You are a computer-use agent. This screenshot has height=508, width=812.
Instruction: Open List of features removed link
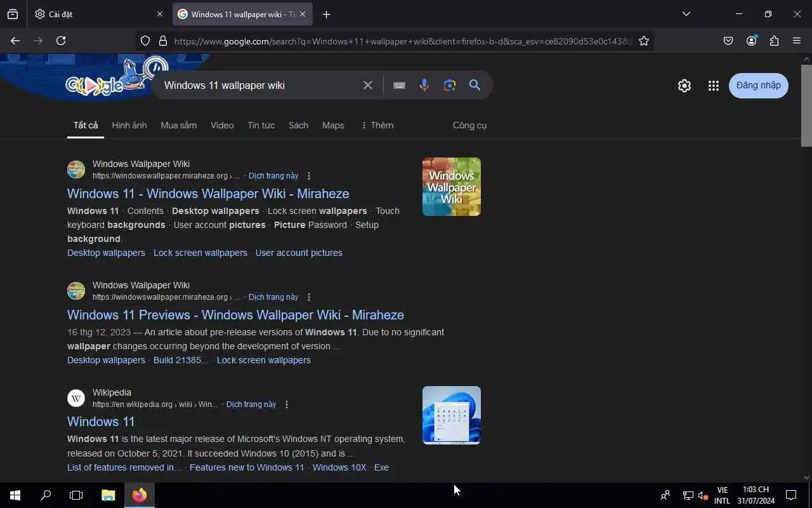tap(124, 467)
